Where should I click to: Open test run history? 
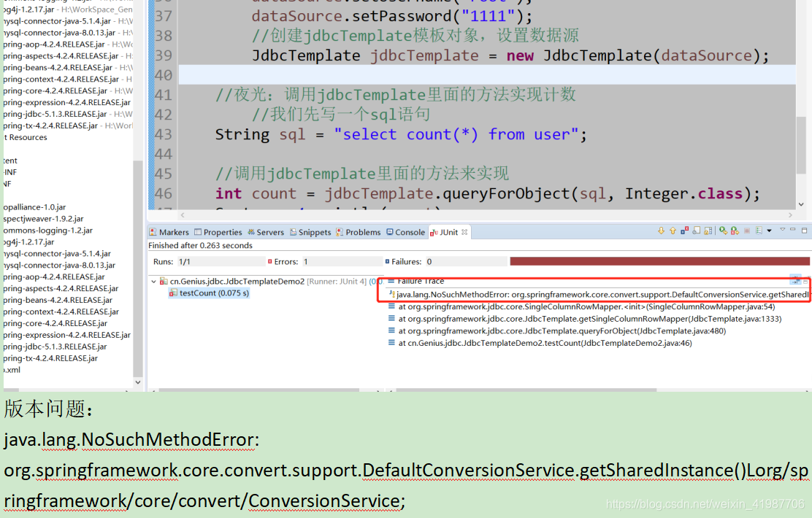coord(758,231)
